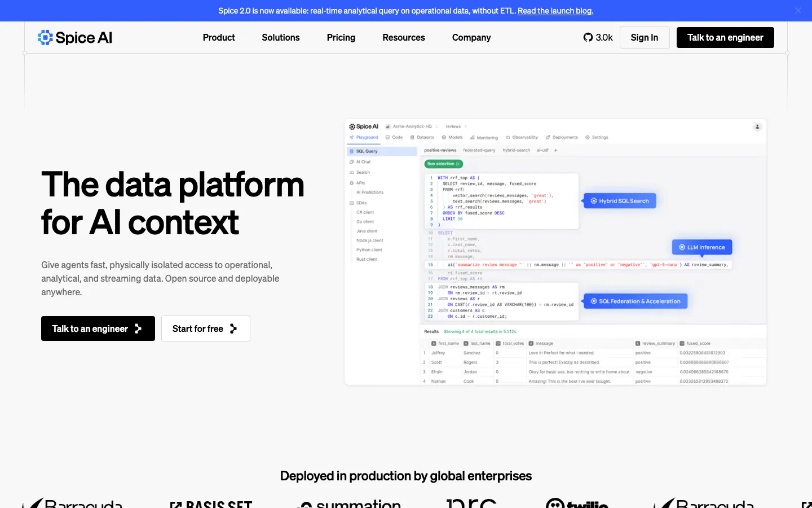Screen dimensions: 812x508
Task: Click the small Spice AI logo inside screenshot
Action: [364, 126]
